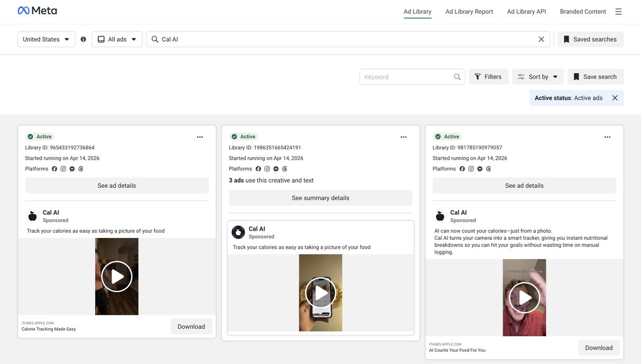See summary details for ad 1986351665424191
The width and height of the screenshot is (641, 364).
[320, 198]
